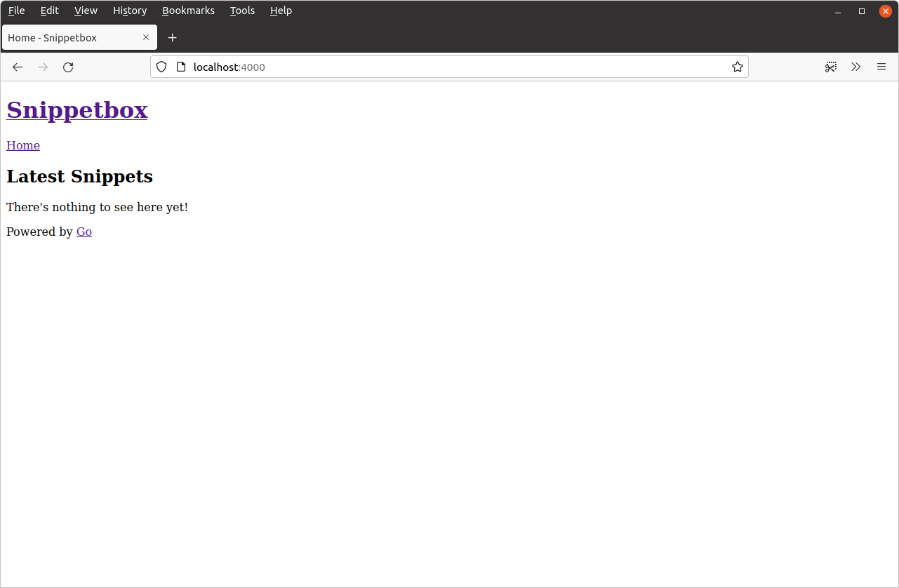Click the screenshot scissors toolbar icon
Screen dimensions: 899x588
click(831, 67)
